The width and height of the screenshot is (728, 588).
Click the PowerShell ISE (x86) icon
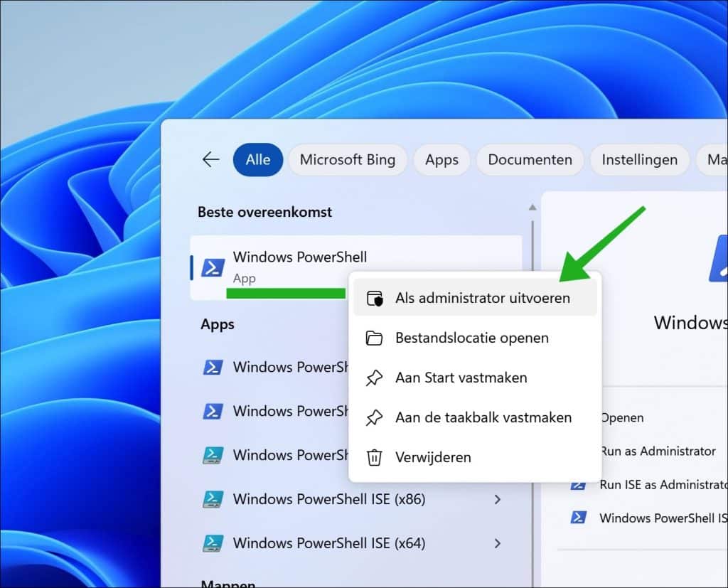point(213,499)
